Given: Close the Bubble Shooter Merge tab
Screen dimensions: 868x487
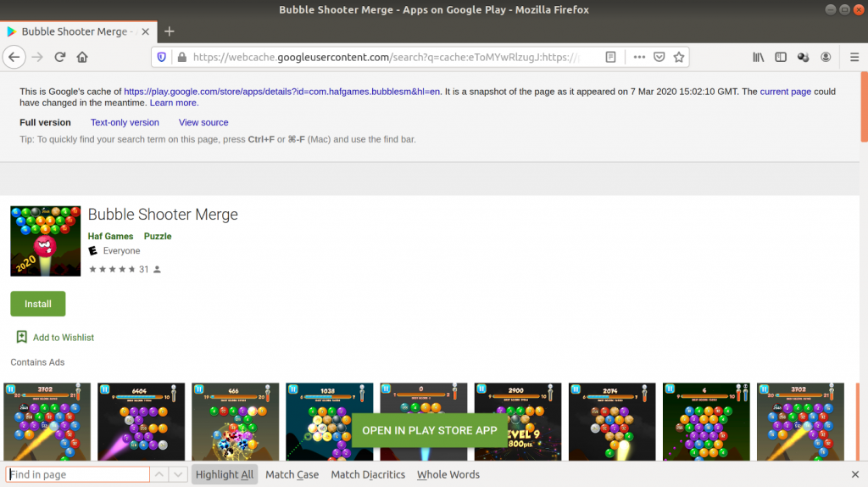Looking at the screenshot, I should click(146, 31).
